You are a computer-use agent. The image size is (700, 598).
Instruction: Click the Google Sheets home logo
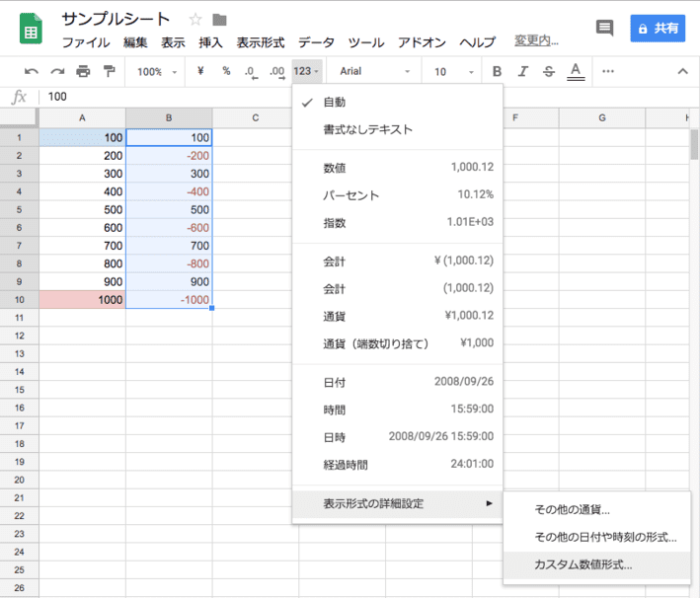[x=32, y=30]
